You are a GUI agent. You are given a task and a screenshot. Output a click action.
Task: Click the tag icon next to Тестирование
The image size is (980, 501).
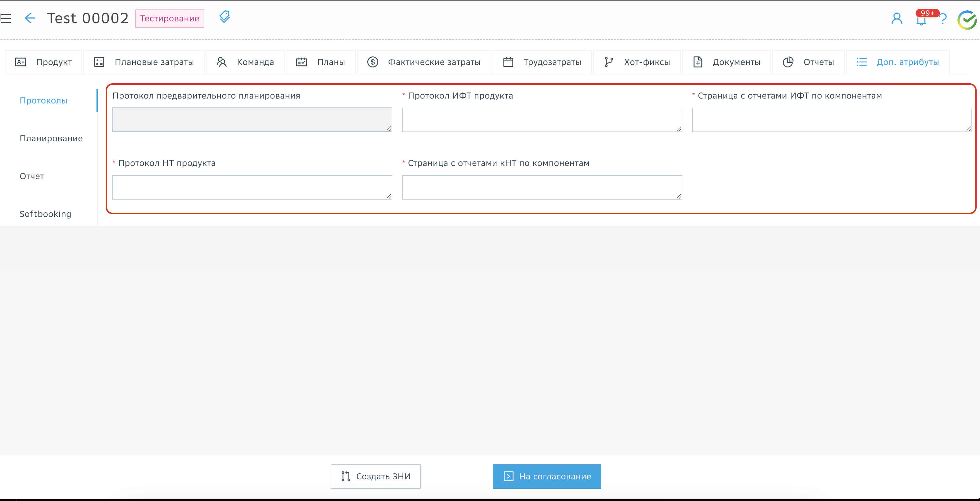(224, 17)
